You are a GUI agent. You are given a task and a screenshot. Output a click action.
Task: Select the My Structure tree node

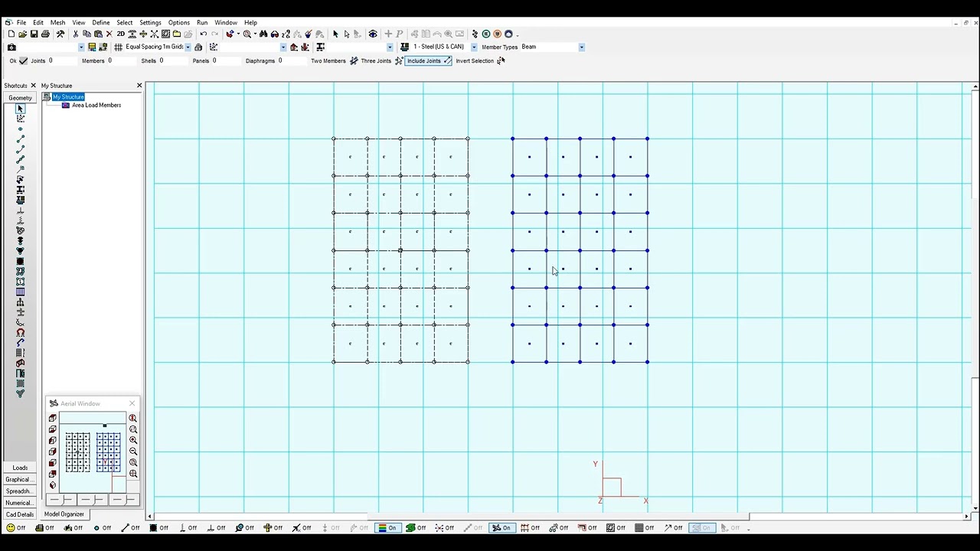(x=68, y=96)
